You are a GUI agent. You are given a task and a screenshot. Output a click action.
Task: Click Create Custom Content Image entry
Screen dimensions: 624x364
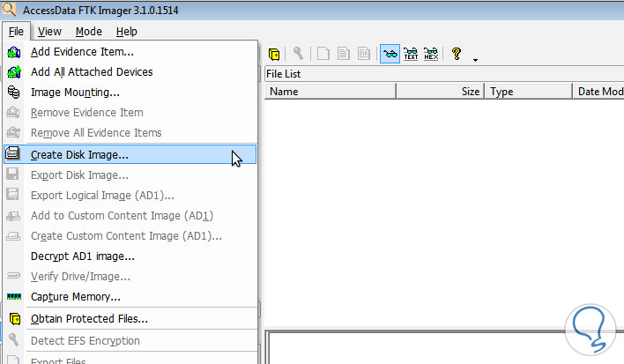(130, 236)
